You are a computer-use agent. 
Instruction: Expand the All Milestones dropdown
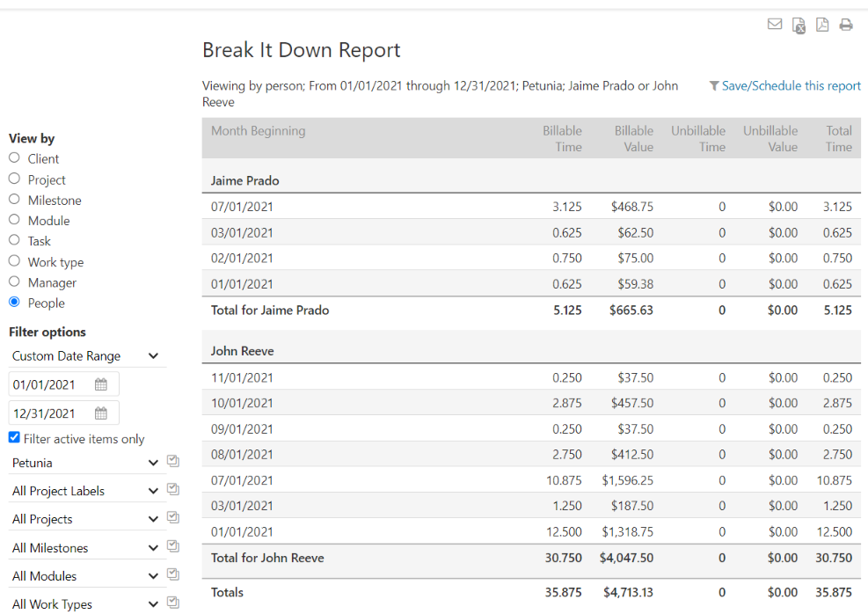click(x=85, y=548)
